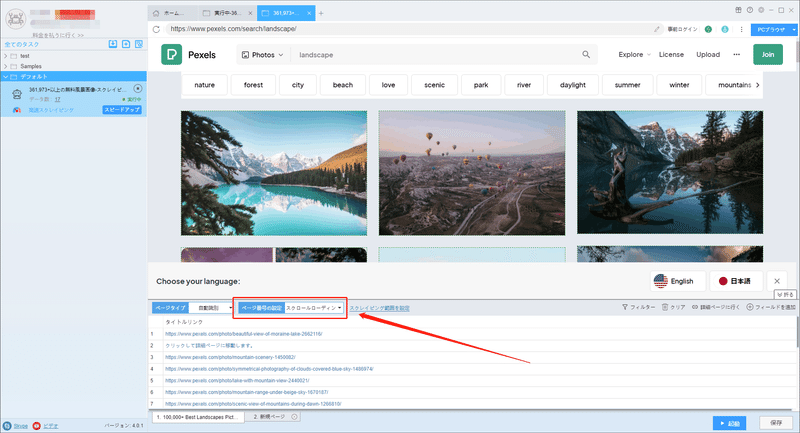Click the 保存 save button

click(x=776, y=423)
